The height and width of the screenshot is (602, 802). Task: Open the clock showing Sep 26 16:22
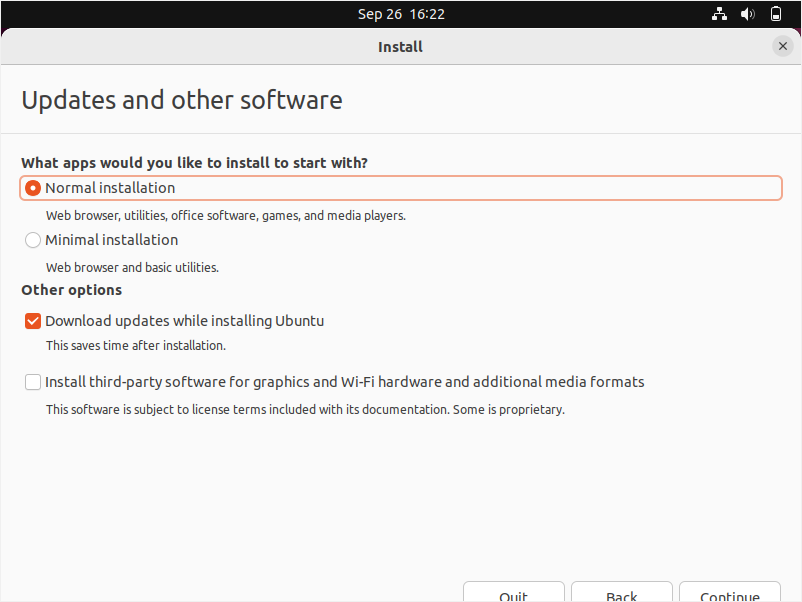click(x=401, y=14)
